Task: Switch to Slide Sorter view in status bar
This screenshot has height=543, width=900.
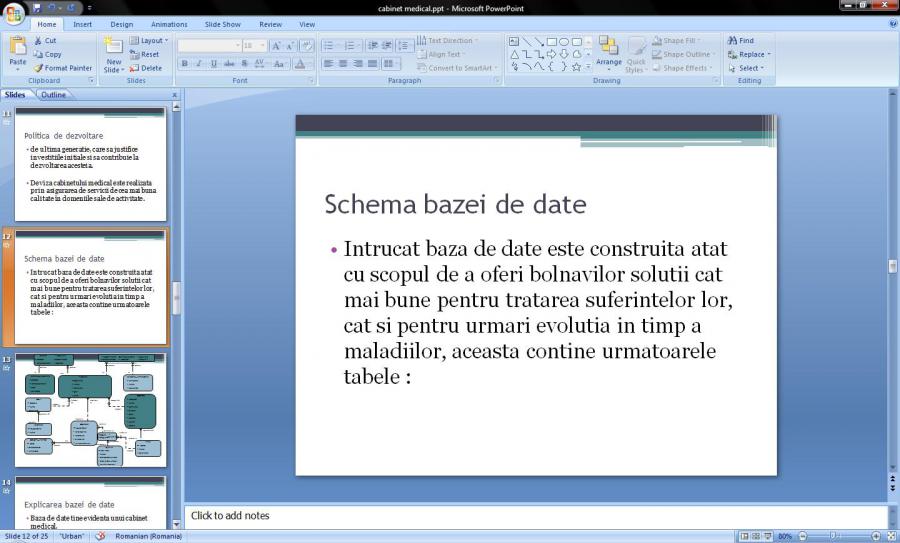Action: click(755, 537)
